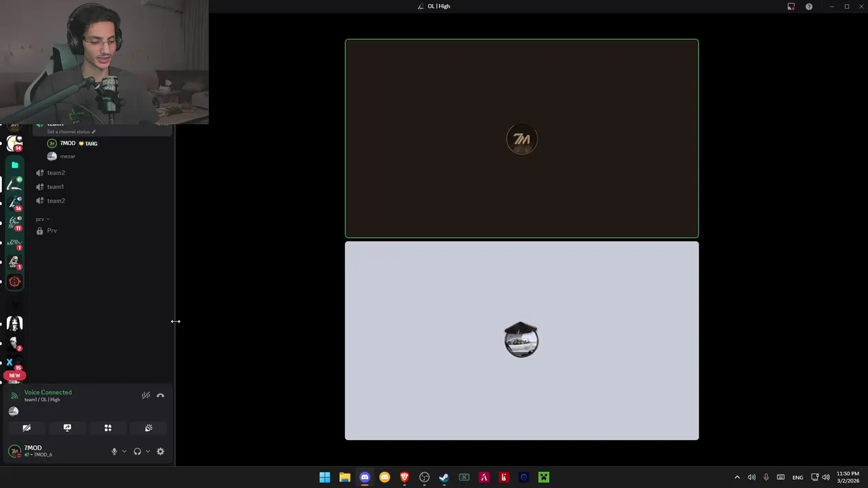
Task: Open server with 15 notifications
Action: pos(14,363)
